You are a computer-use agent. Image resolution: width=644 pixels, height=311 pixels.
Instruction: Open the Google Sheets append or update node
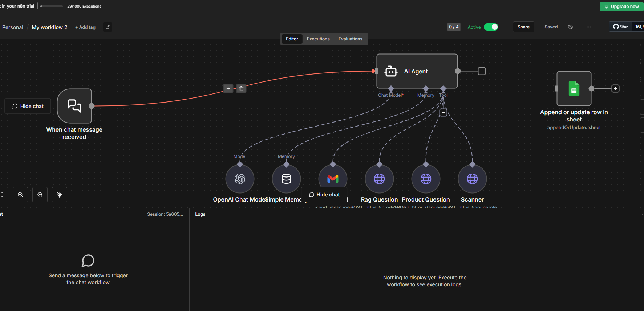[x=574, y=88]
